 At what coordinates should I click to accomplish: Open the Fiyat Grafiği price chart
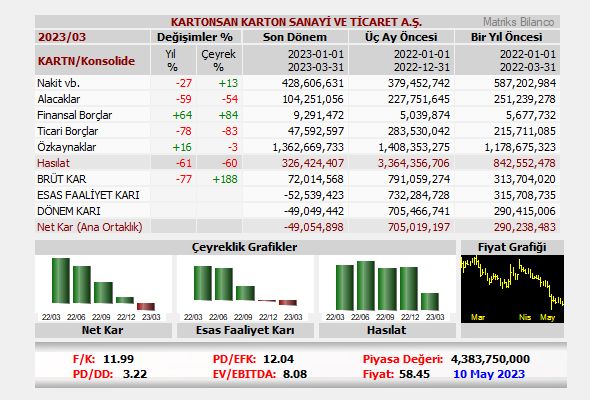pos(512,289)
